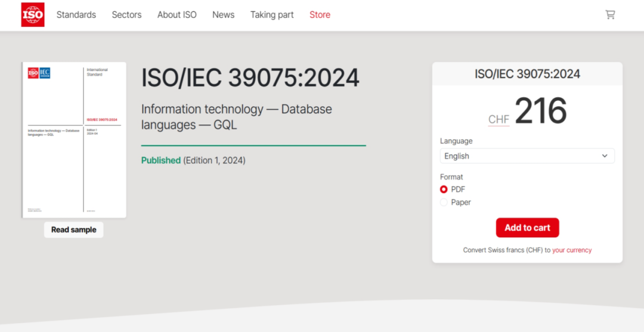Viewport: 644px width, 332px height.
Task: Open the Language dropdown showing English
Action: click(527, 156)
